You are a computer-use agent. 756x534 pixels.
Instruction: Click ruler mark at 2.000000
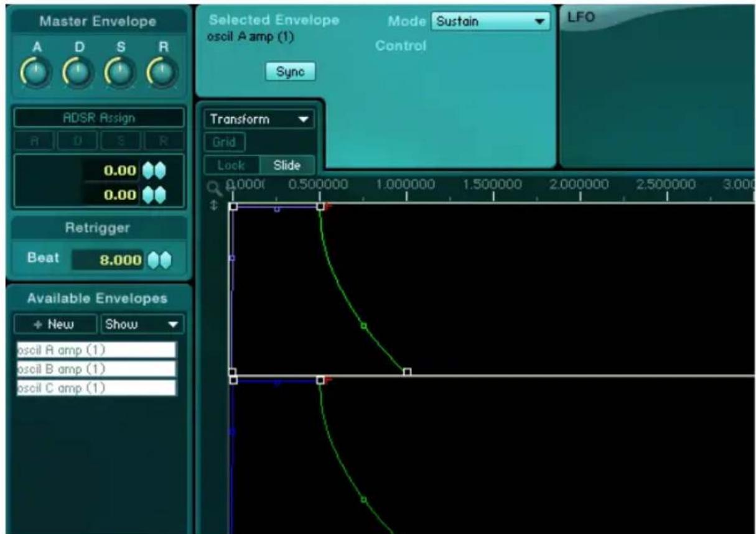pos(580,185)
